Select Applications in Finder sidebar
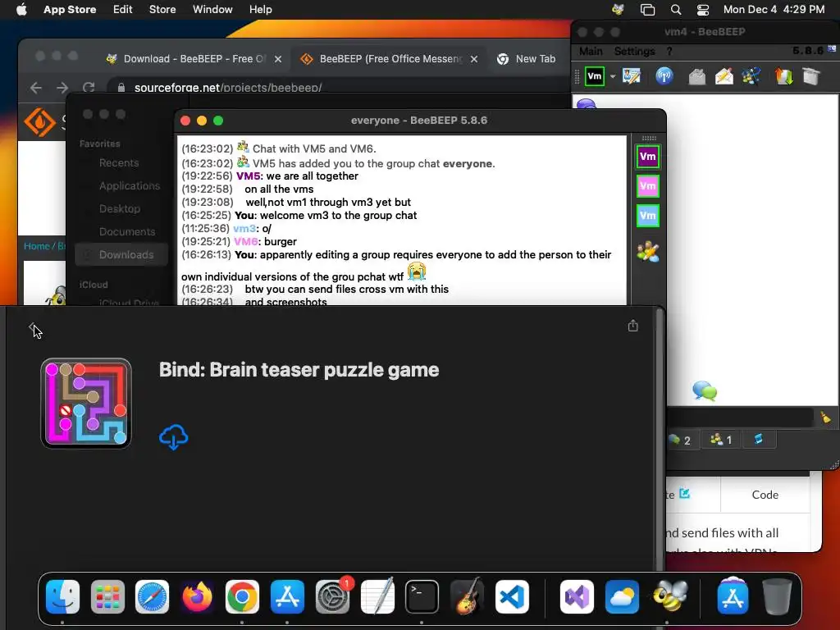 coord(129,186)
